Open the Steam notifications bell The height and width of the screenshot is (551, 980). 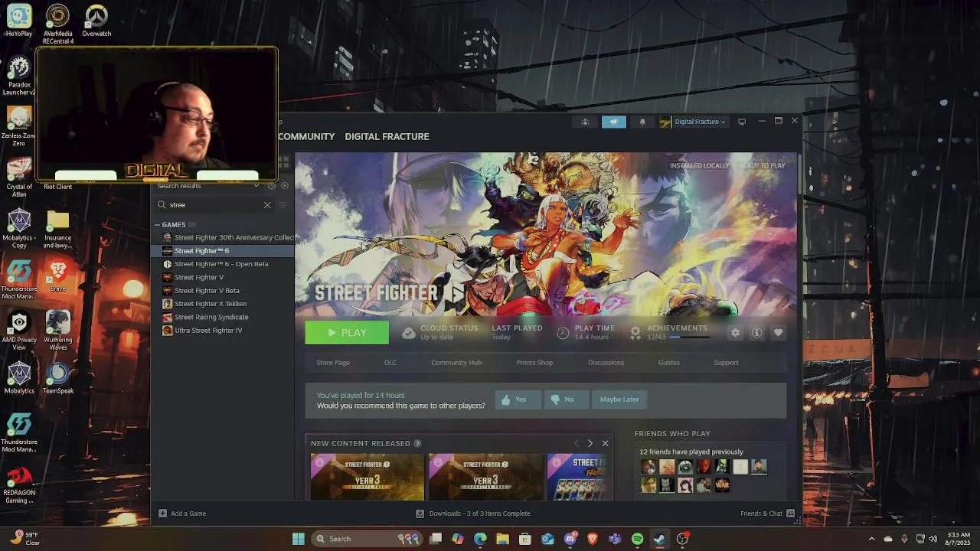tap(642, 122)
